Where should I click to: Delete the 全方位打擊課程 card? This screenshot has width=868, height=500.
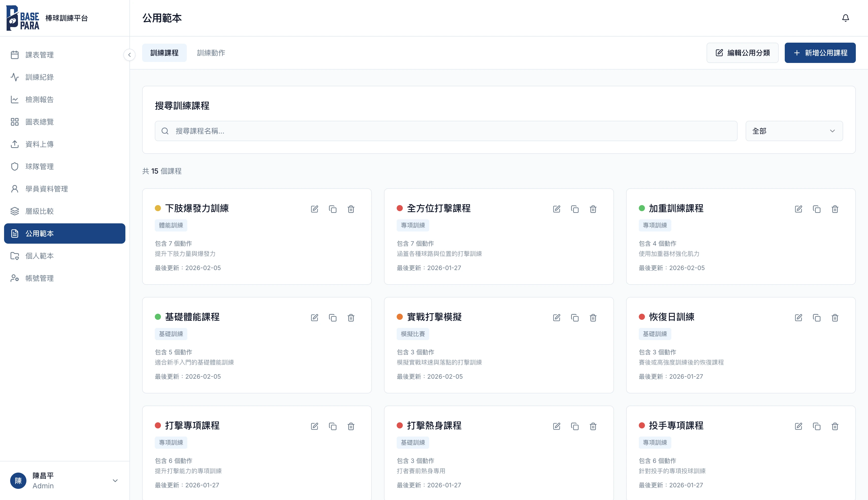pos(593,209)
